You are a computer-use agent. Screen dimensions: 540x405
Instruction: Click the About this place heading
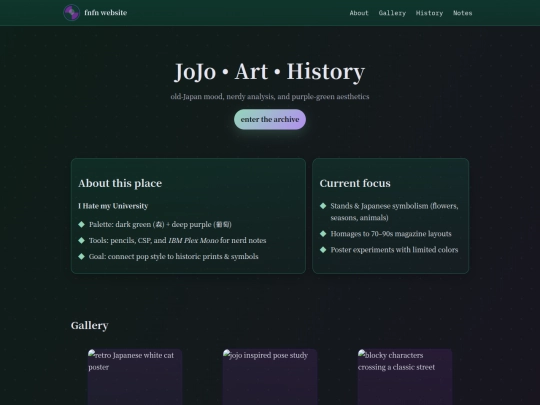(x=120, y=183)
